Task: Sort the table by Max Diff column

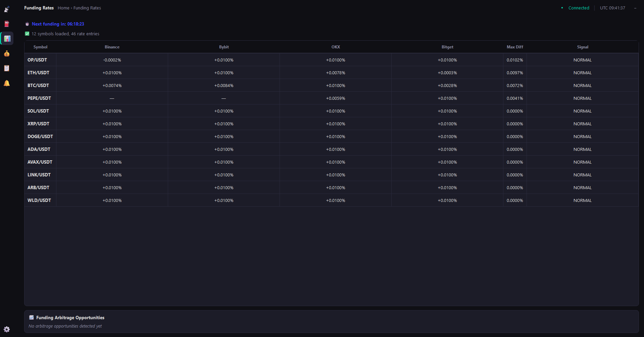Action: click(x=515, y=47)
